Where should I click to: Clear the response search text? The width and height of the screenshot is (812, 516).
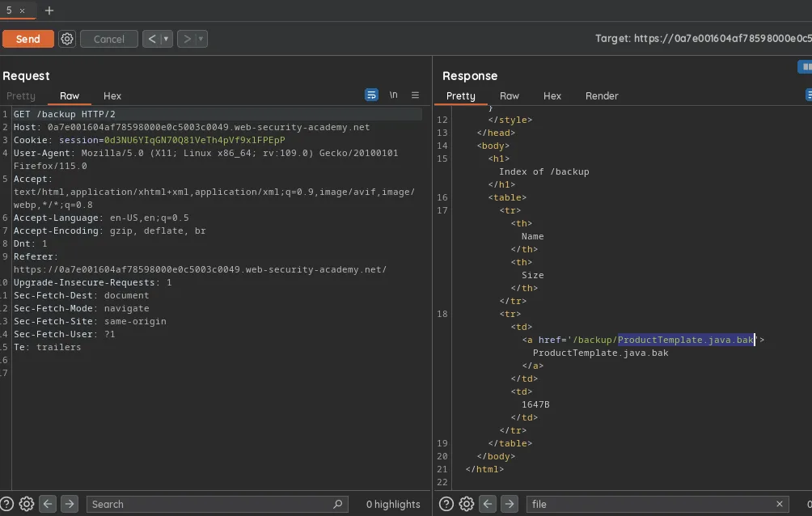point(780,504)
